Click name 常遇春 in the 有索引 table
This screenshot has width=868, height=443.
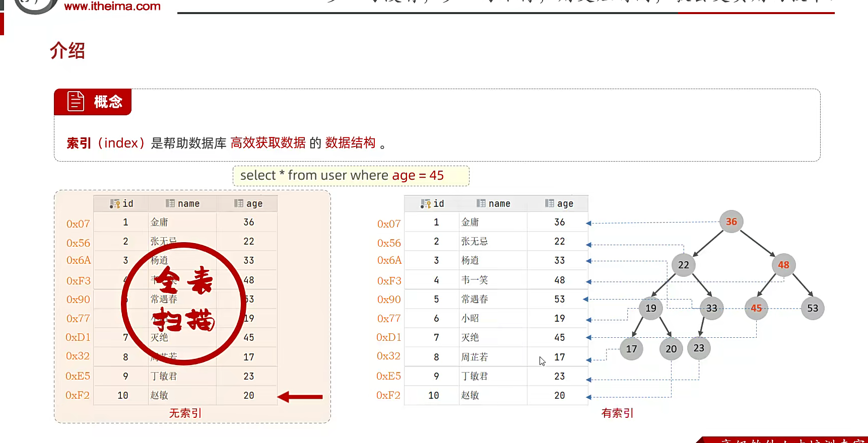pyautogui.click(x=475, y=299)
